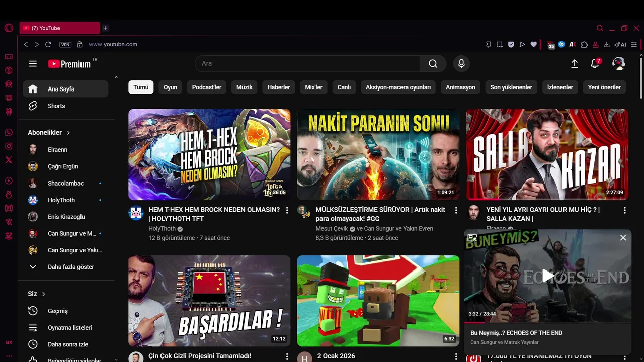644x362 pixels.
Task: Go to Ana Sayfa in sidebar
Action: tap(65, 89)
